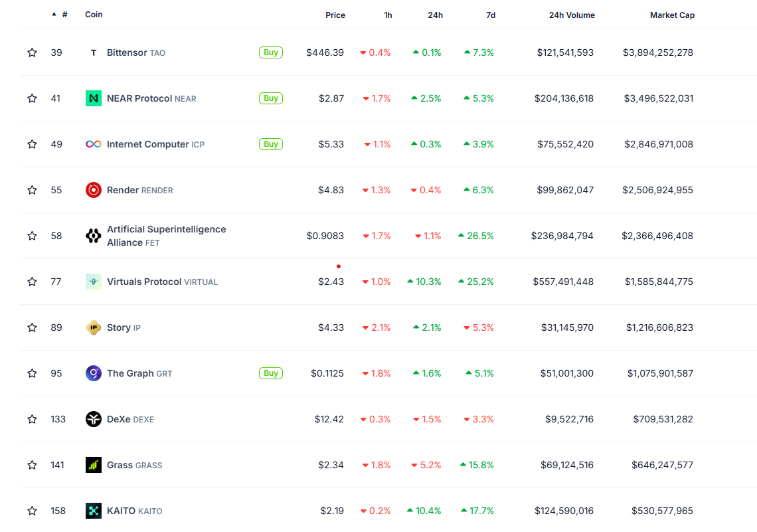Viewport: 757px width, 532px height.
Task: Open the DeXe DEXE coin page
Action: tap(130, 419)
